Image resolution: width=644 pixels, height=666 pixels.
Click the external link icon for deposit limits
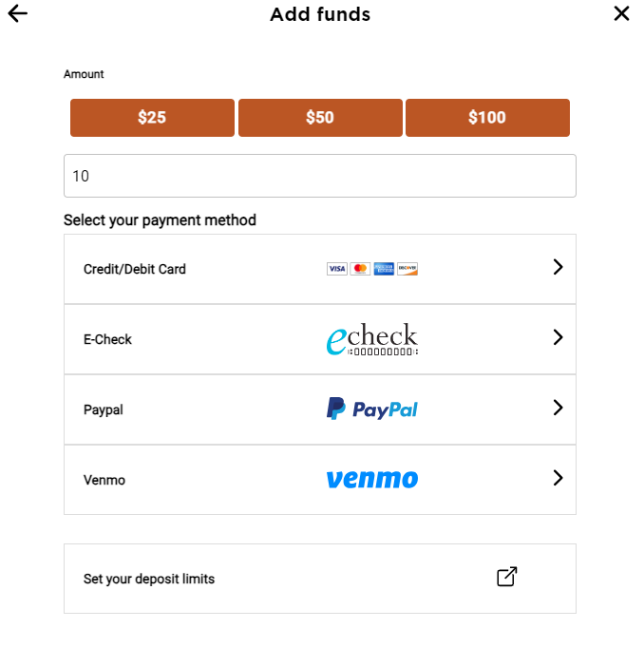507,577
